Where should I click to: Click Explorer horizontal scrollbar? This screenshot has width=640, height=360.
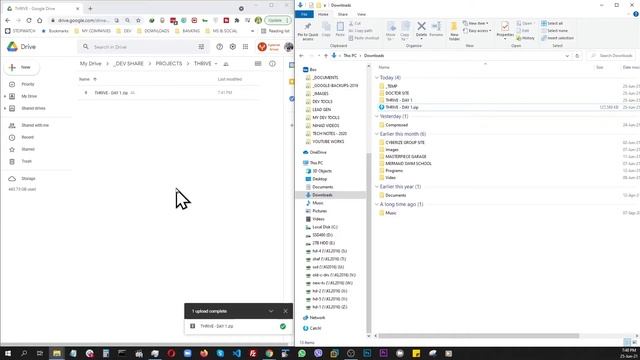coord(478,336)
